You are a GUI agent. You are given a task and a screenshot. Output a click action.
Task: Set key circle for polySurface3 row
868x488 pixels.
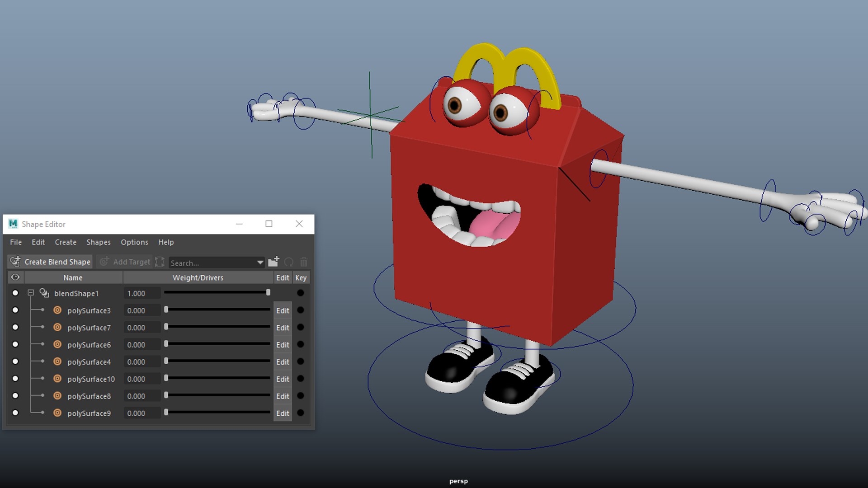coord(300,310)
